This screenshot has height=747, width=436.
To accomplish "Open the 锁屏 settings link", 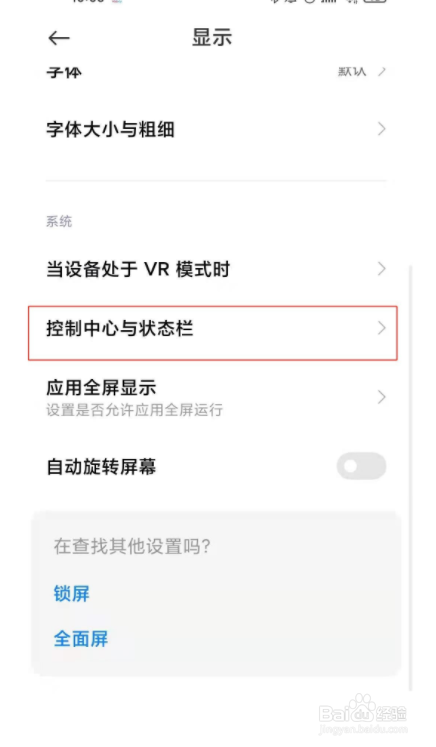I will pyautogui.click(x=71, y=594).
